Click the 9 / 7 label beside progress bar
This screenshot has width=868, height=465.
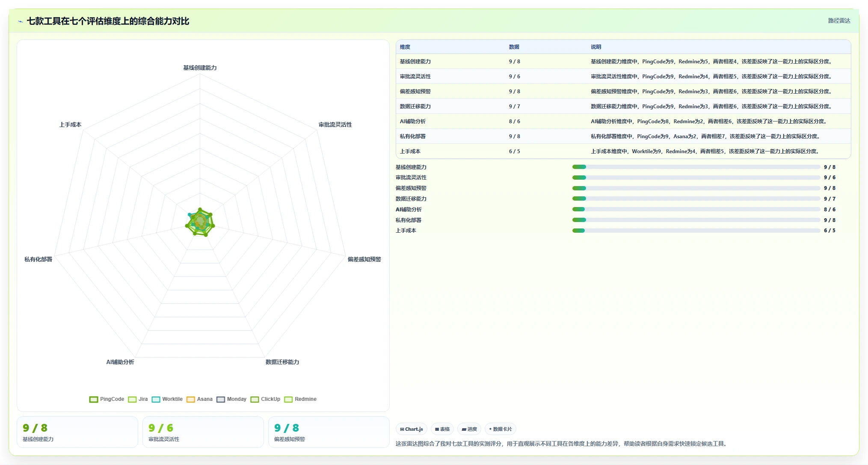829,199
